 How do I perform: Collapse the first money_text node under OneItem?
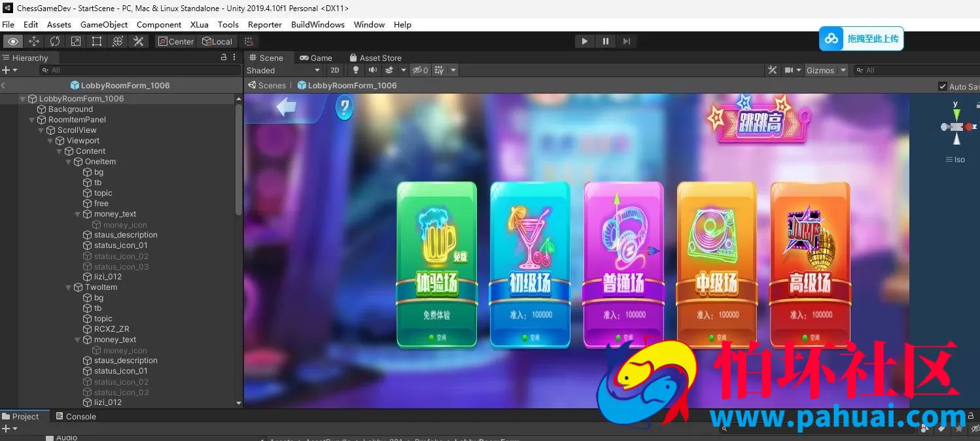click(x=78, y=214)
